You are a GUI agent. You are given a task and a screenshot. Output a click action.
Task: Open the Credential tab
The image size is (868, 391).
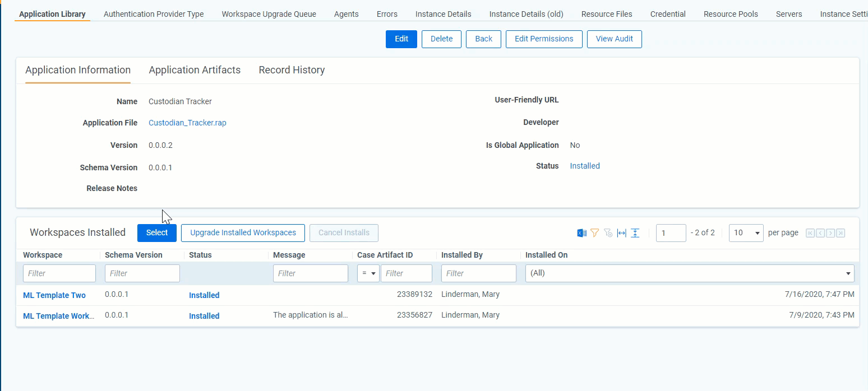(x=668, y=14)
